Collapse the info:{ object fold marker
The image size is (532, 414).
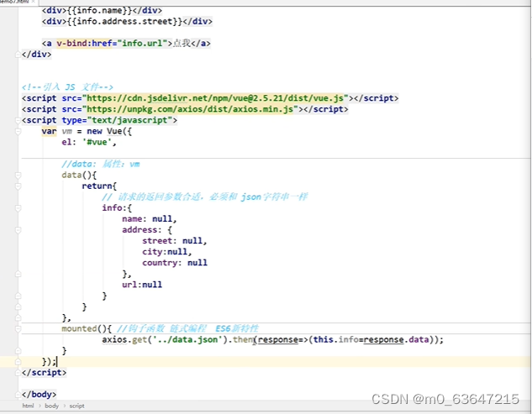click(x=18, y=208)
